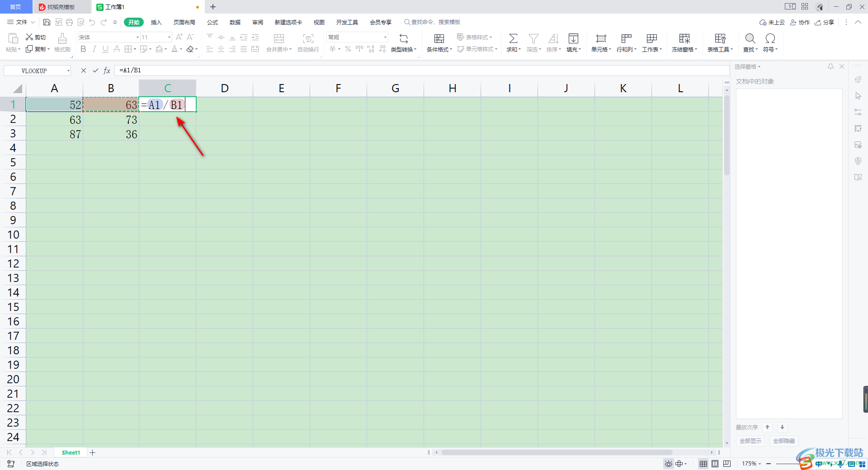Toggle 自动换行 wrap text
868x470 pixels.
pyautogui.click(x=308, y=43)
